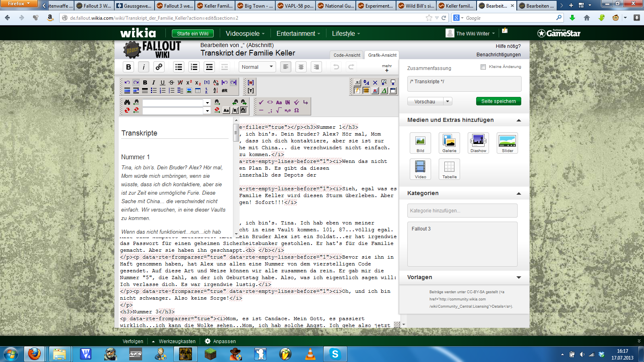Toggle the regex /R/ search option

pos(235,111)
